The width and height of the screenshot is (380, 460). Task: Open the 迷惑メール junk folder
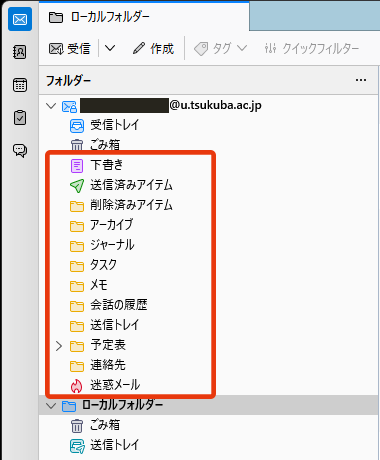209,385
